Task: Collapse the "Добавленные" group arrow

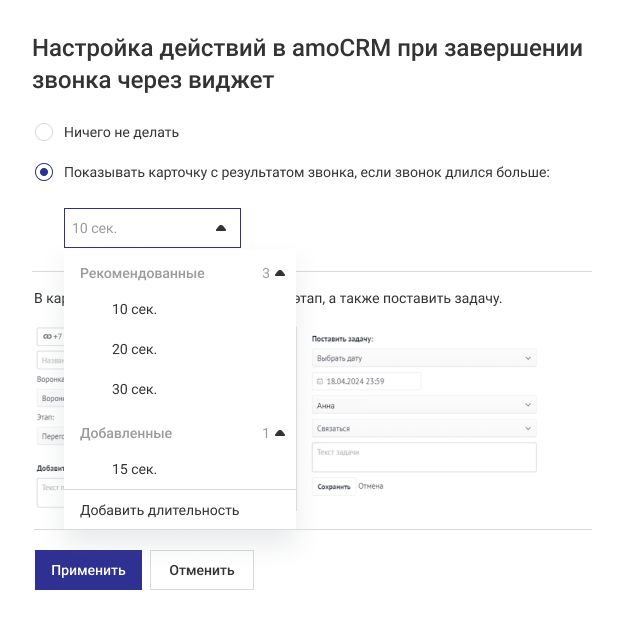Action: (x=280, y=433)
